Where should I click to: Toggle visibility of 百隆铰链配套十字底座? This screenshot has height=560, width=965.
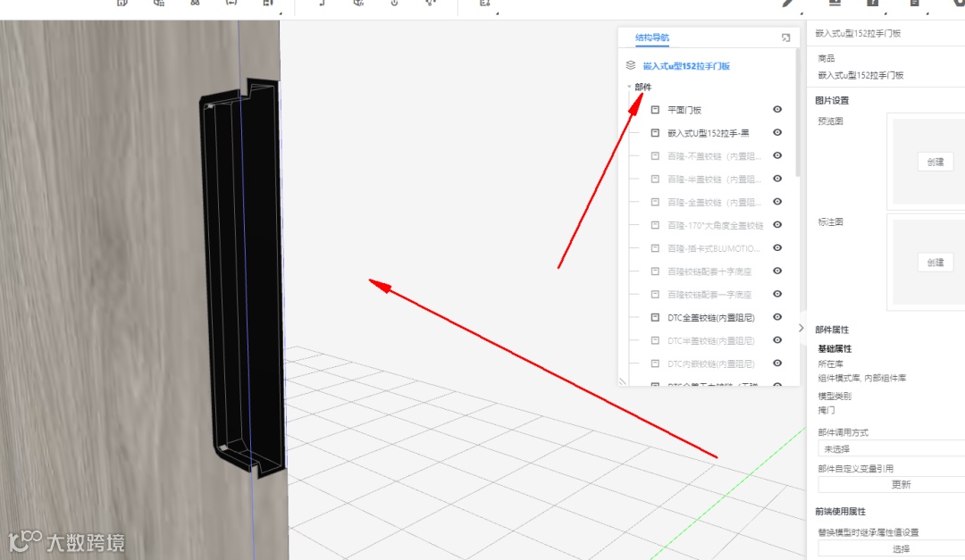coord(777,271)
